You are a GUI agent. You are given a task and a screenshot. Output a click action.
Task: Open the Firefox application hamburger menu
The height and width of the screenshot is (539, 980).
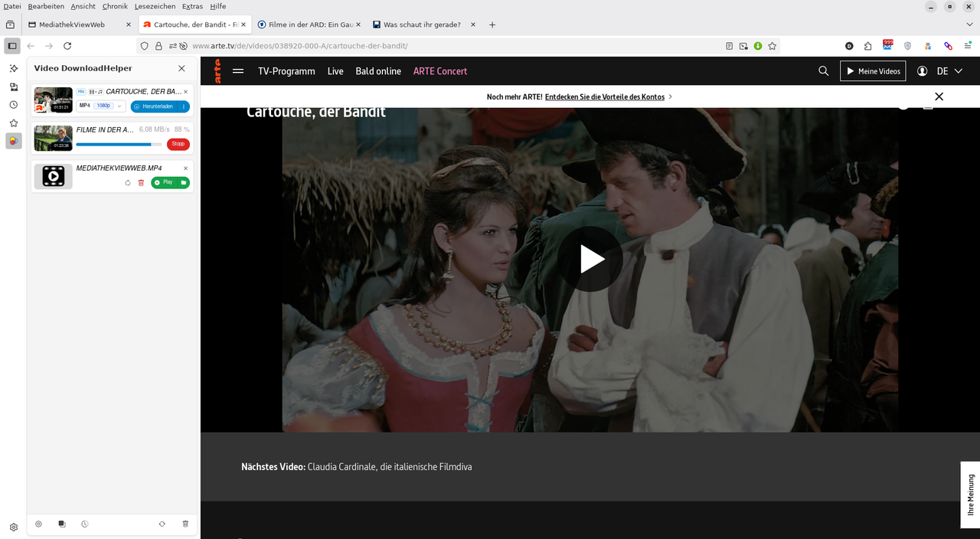968,46
